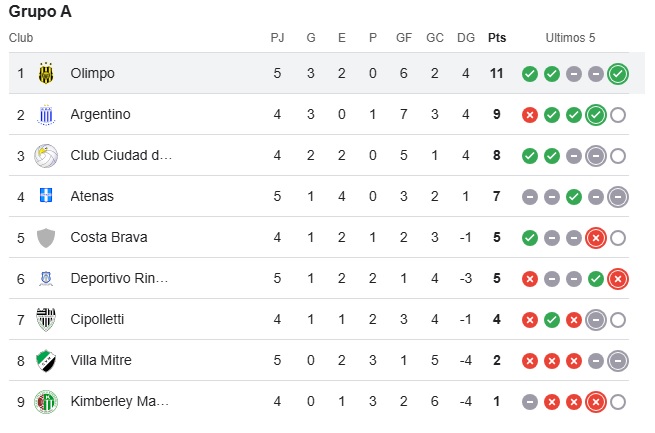Click the Club Ciudad eagle crest icon
The height and width of the screenshot is (433, 655).
tap(46, 156)
